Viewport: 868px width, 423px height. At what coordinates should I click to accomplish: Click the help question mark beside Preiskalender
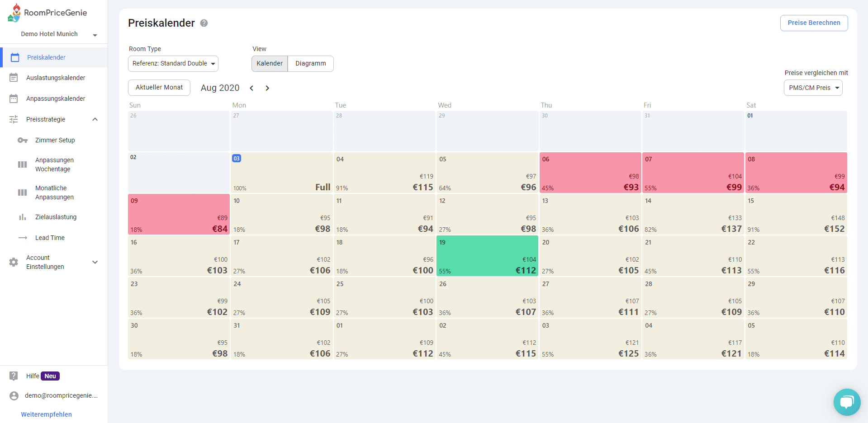point(204,23)
